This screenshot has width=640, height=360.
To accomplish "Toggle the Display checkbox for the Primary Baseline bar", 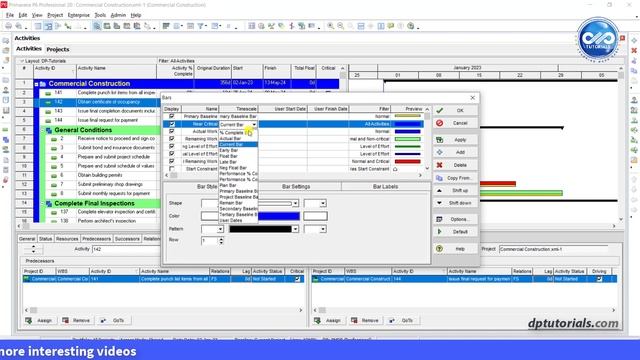I will [172, 116].
